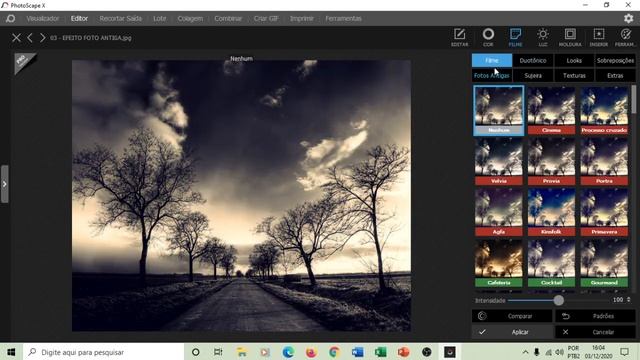
Task: Open the Ferram. tools icon
Action: (625, 37)
